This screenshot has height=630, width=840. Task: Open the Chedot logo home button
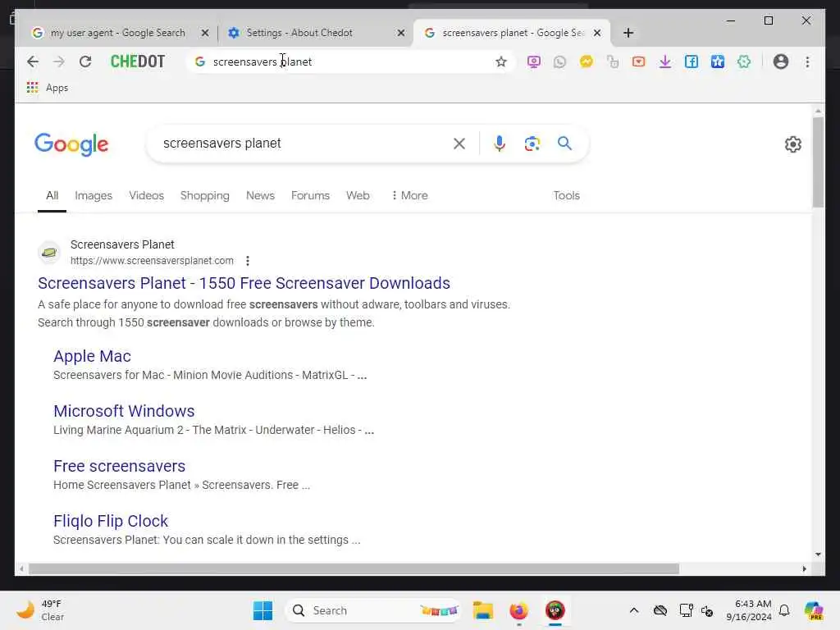(x=138, y=62)
